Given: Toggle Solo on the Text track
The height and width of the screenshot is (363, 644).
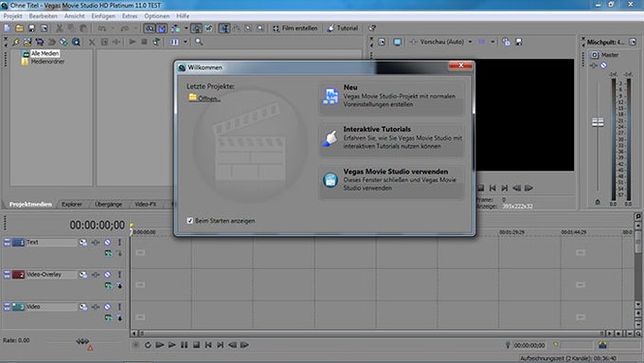Looking at the screenshot, I should (119, 243).
